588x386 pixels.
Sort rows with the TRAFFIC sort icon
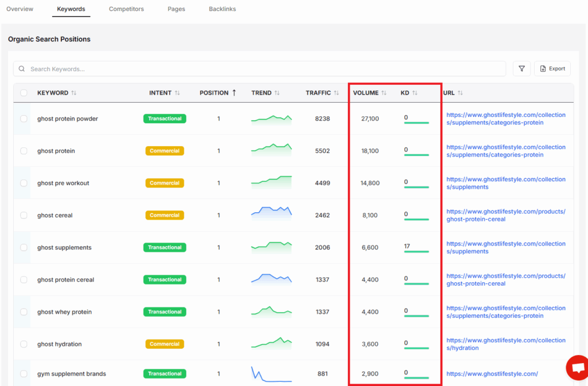(336, 92)
